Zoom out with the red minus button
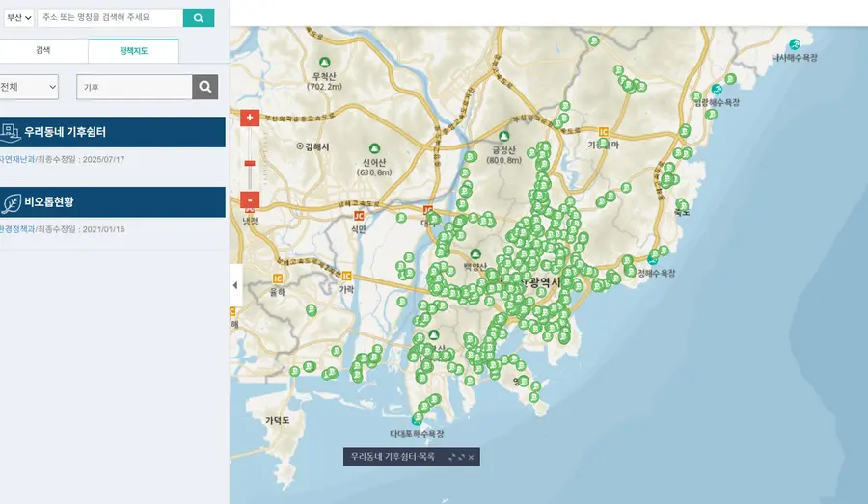868x504 pixels. pos(250,199)
